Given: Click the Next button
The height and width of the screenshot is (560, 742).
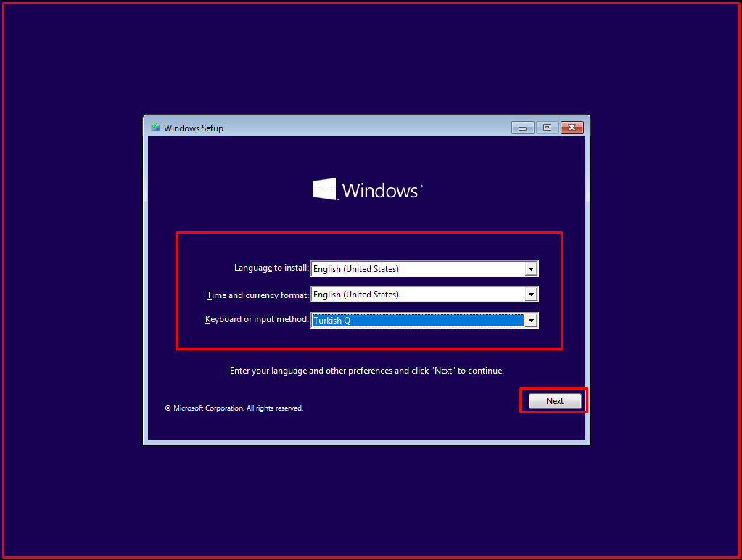Looking at the screenshot, I should pos(555,401).
